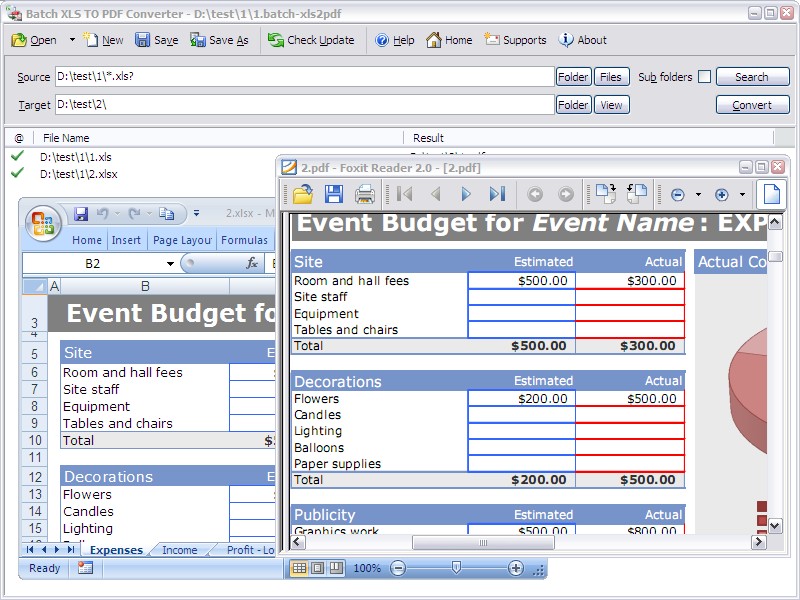The image size is (800, 600).
Task: Switch Excel to Page Layout view button
Action: [317, 568]
